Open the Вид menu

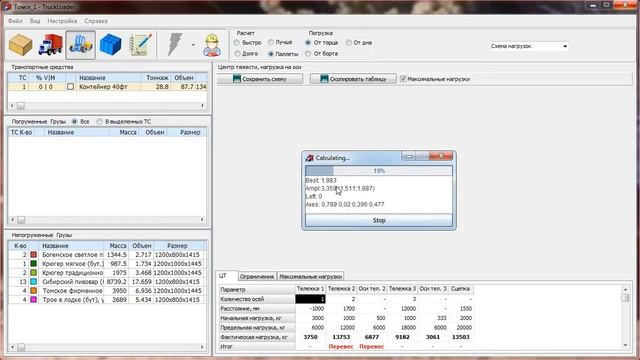tap(35, 21)
